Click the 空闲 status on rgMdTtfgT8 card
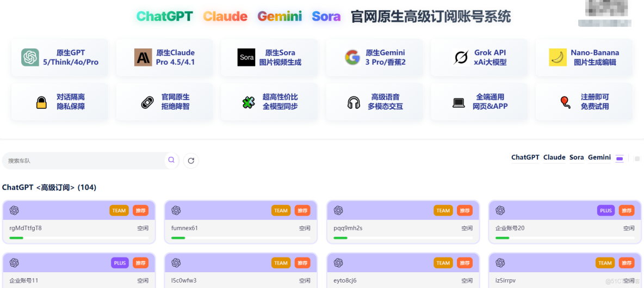The image size is (644, 288). click(x=143, y=228)
